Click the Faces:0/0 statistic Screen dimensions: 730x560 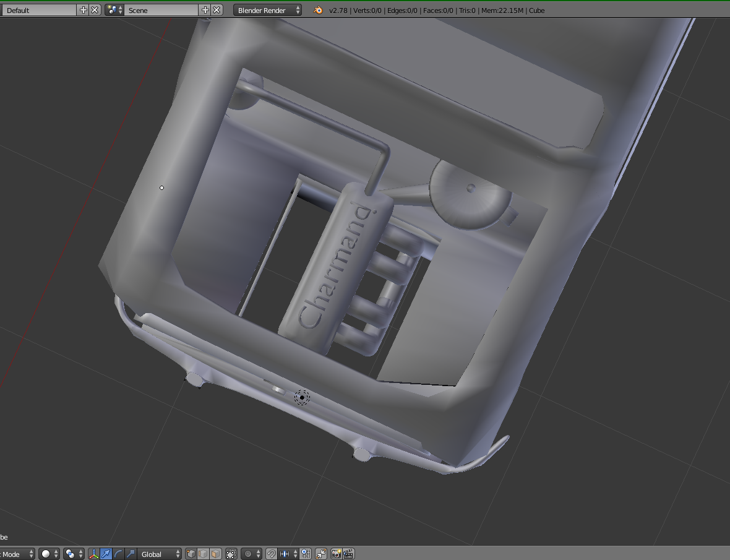click(438, 11)
